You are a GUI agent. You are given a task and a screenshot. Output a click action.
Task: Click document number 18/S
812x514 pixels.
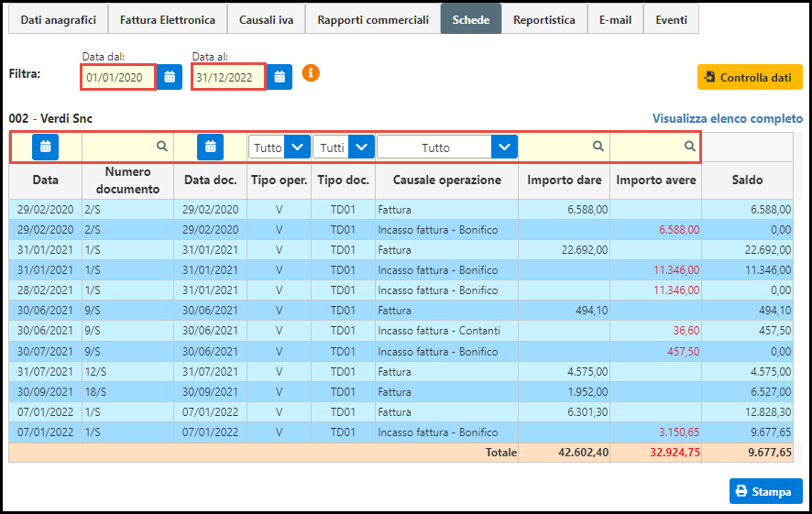coord(95,392)
